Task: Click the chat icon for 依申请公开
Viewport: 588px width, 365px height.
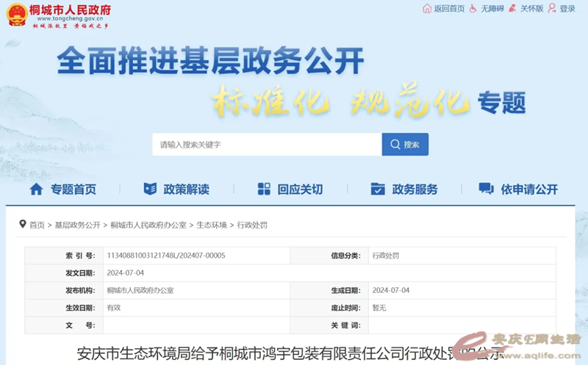Action: 486,189
